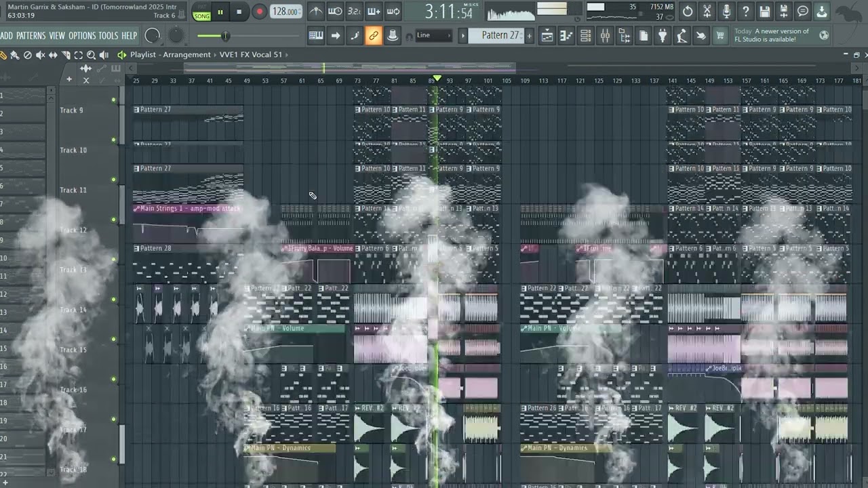Toggle loop recording icon
This screenshot has width=868, height=488.
393,12
